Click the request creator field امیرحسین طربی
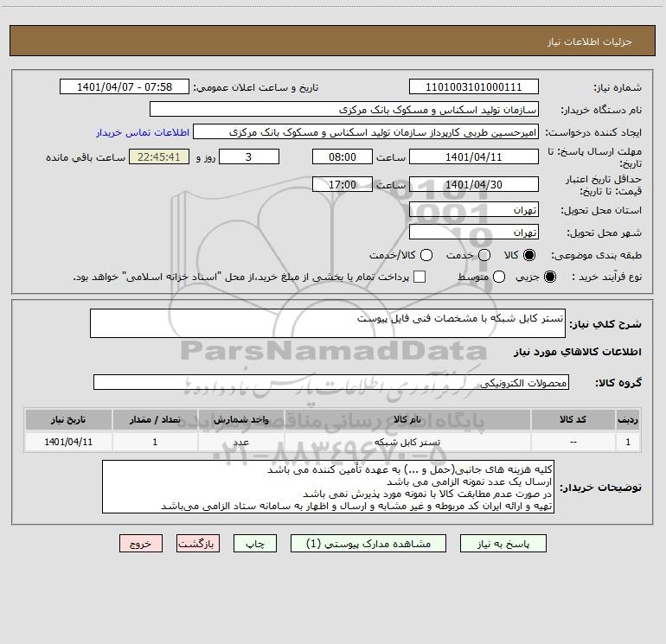This screenshot has width=666, height=644. pos(366,131)
